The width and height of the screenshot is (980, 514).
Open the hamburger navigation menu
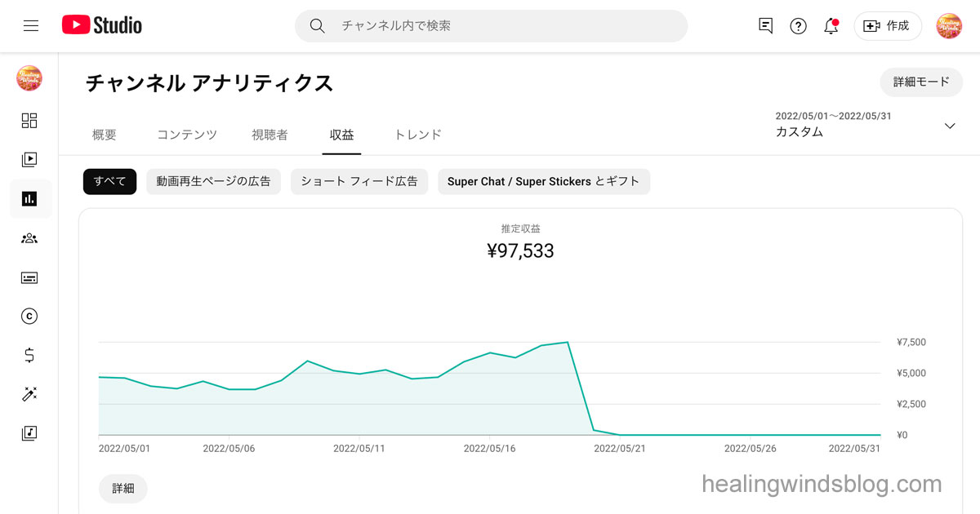[31, 26]
